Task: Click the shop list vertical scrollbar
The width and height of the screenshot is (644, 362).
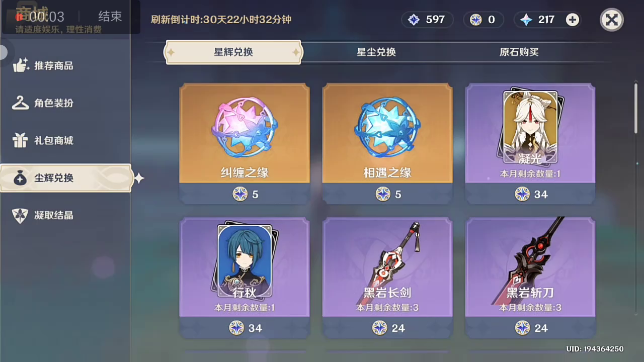Action: coord(636,108)
